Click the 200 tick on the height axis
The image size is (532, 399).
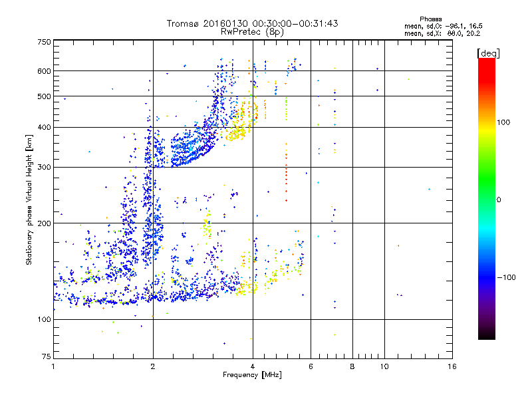coord(44,223)
